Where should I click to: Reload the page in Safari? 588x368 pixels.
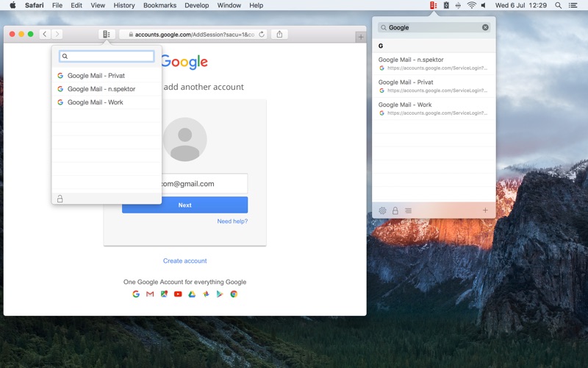click(x=262, y=34)
